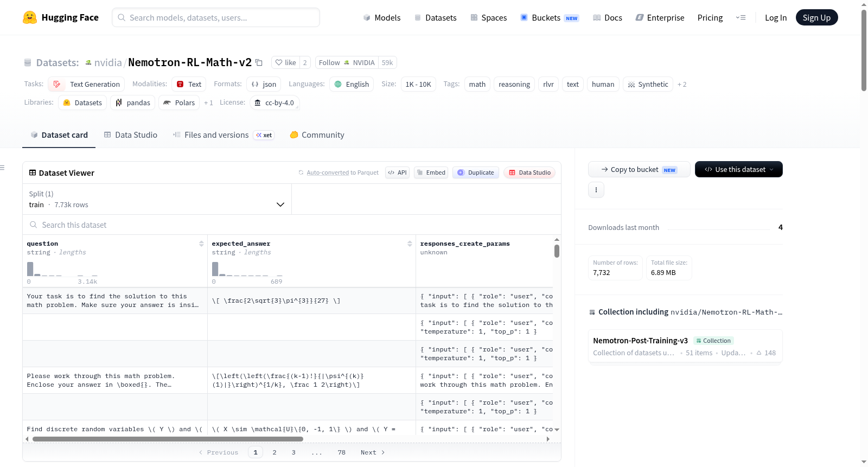
Task: Open the Hugging Face logo home link
Action: click(x=61, y=17)
